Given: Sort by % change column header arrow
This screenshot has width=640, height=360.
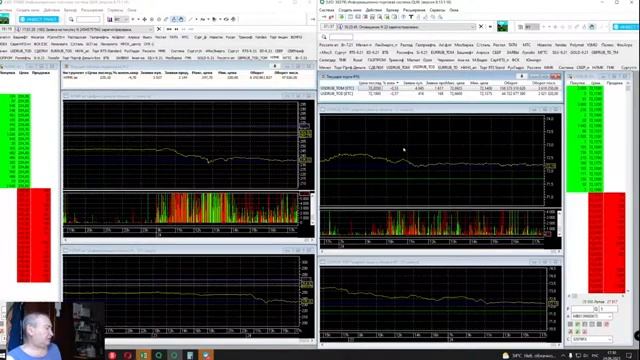Looking at the screenshot, I should [398, 83].
